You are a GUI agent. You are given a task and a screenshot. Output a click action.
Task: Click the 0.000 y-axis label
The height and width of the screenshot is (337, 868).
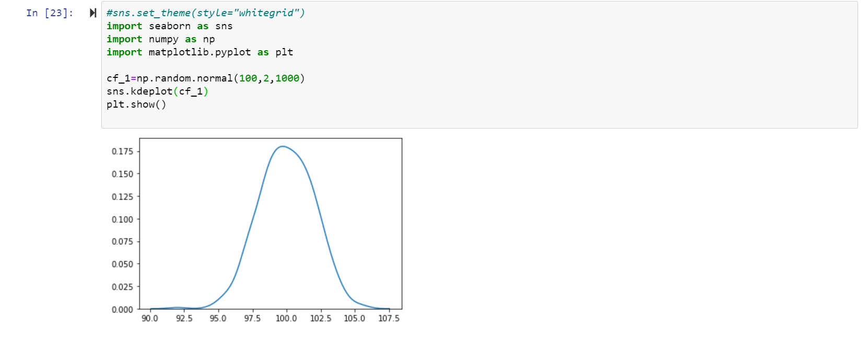(x=122, y=309)
